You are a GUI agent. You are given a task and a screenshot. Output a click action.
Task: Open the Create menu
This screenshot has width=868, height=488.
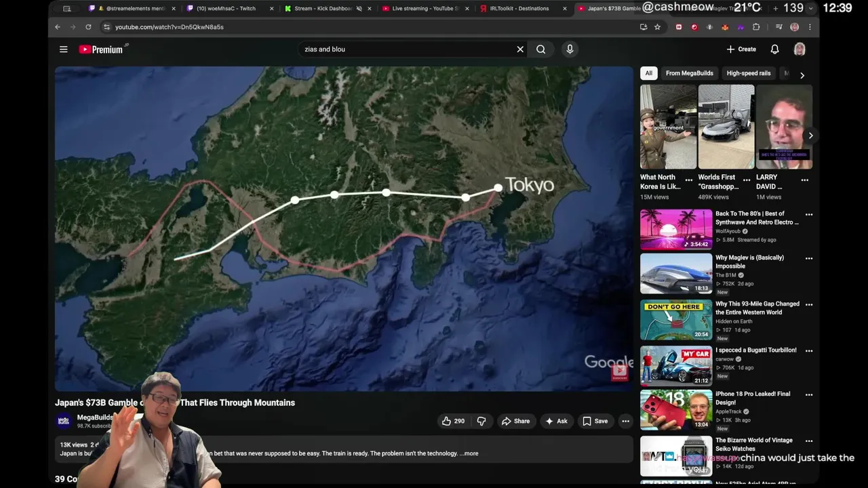tap(741, 49)
